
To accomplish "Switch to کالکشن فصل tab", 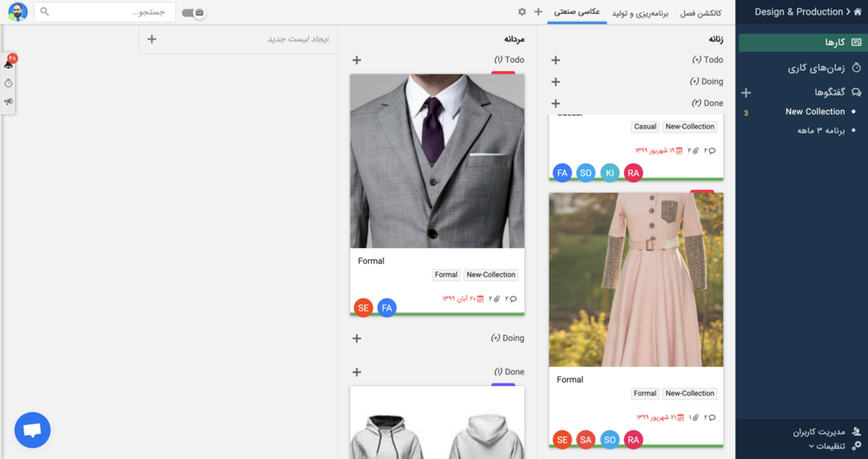I will [x=700, y=13].
